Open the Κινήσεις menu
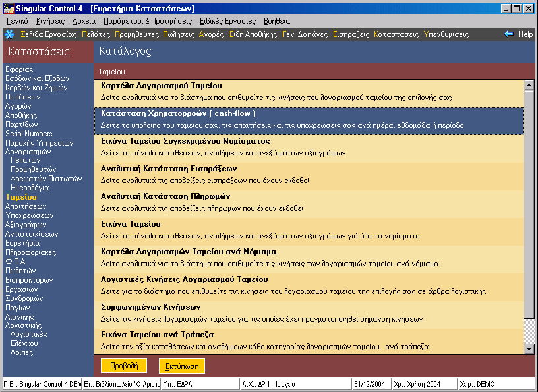The height and width of the screenshot is (392, 538). [x=50, y=21]
